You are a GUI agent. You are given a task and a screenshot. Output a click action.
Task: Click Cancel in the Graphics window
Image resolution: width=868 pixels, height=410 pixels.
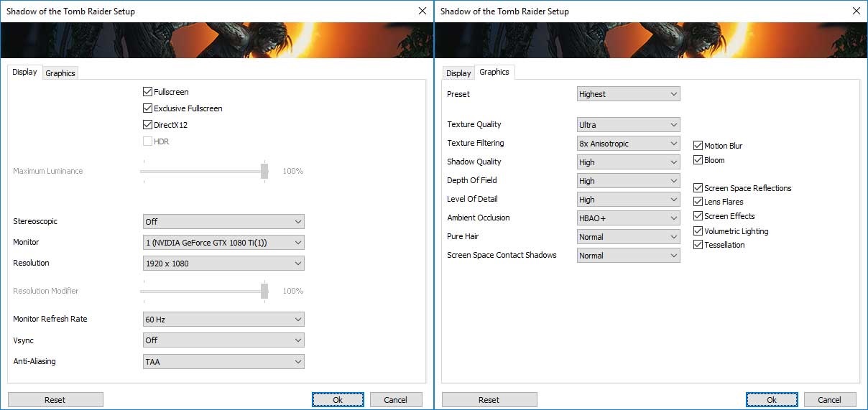[x=830, y=400]
